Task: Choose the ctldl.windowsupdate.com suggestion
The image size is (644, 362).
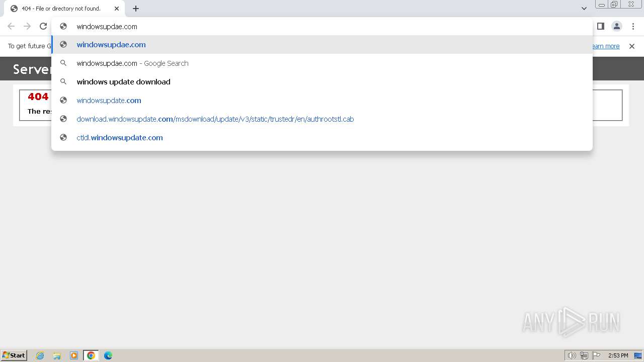Action: [x=322, y=138]
